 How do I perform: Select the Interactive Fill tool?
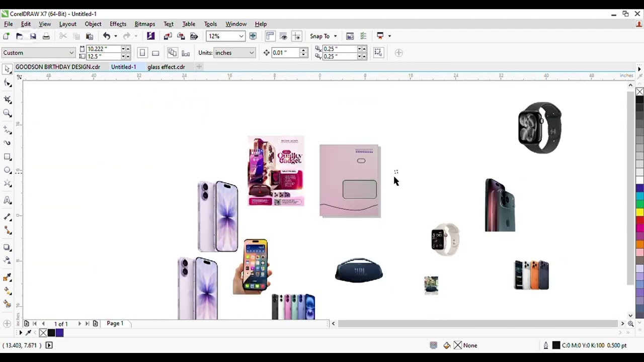[x=7, y=291]
